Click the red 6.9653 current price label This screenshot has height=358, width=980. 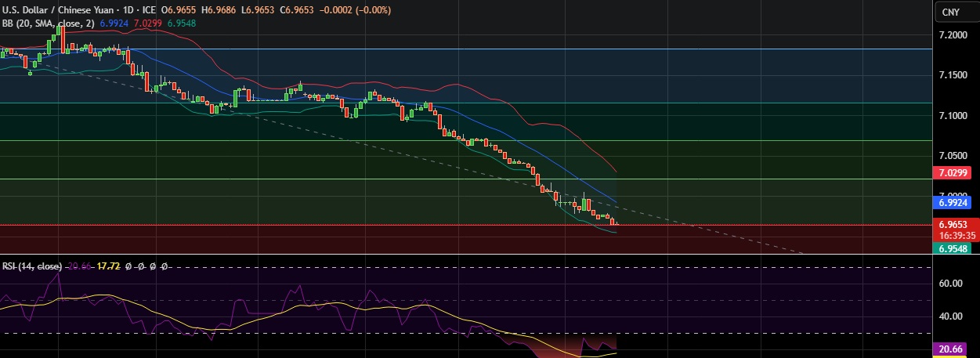click(x=954, y=224)
